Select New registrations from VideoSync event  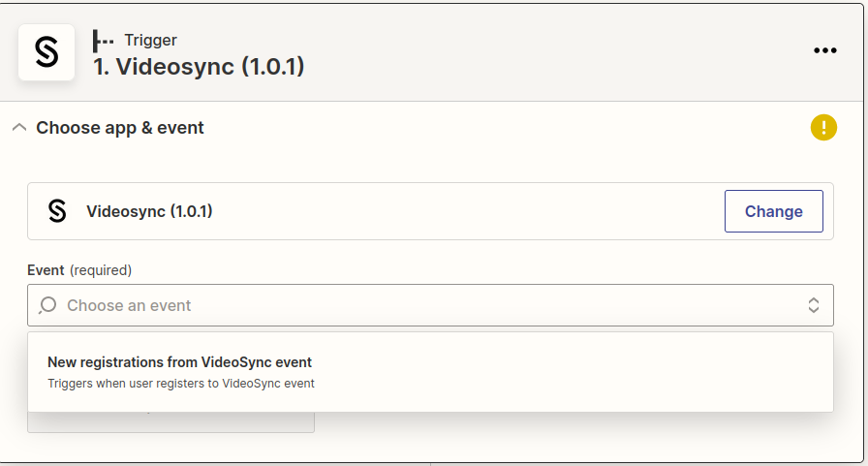180,362
